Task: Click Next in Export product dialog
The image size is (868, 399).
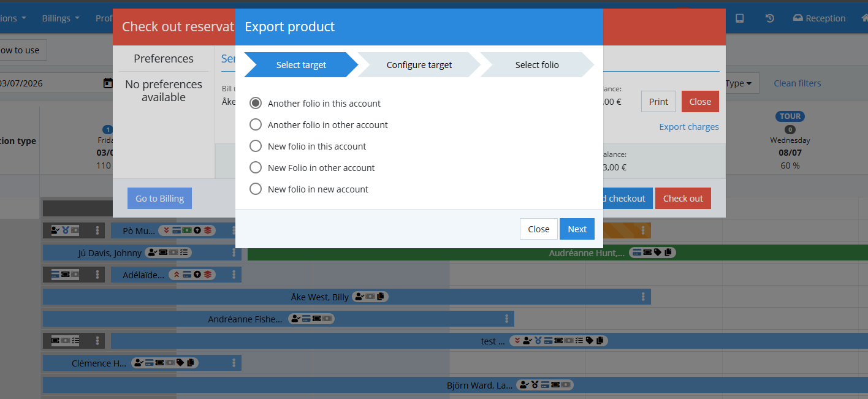Action: click(577, 229)
